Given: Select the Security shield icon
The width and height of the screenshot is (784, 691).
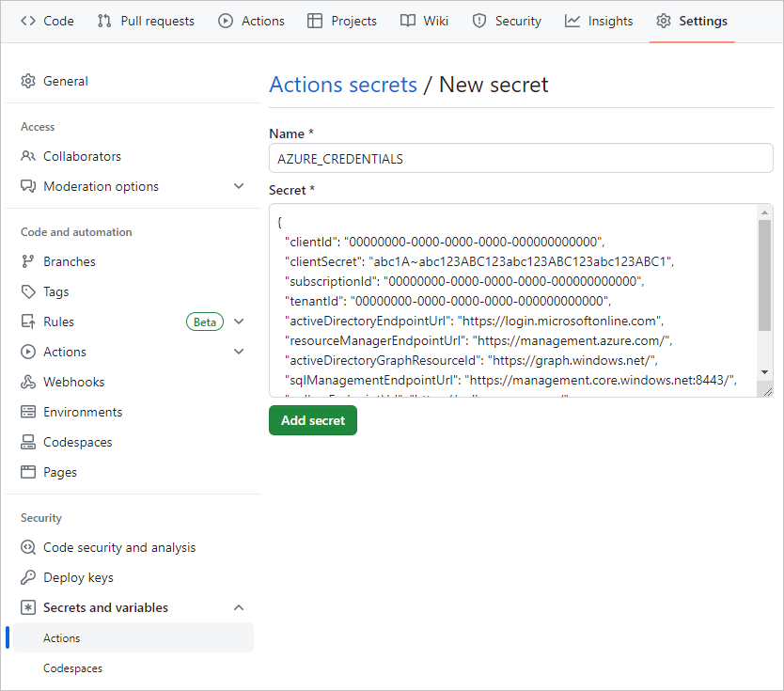Looking at the screenshot, I should tap(478, 21).
